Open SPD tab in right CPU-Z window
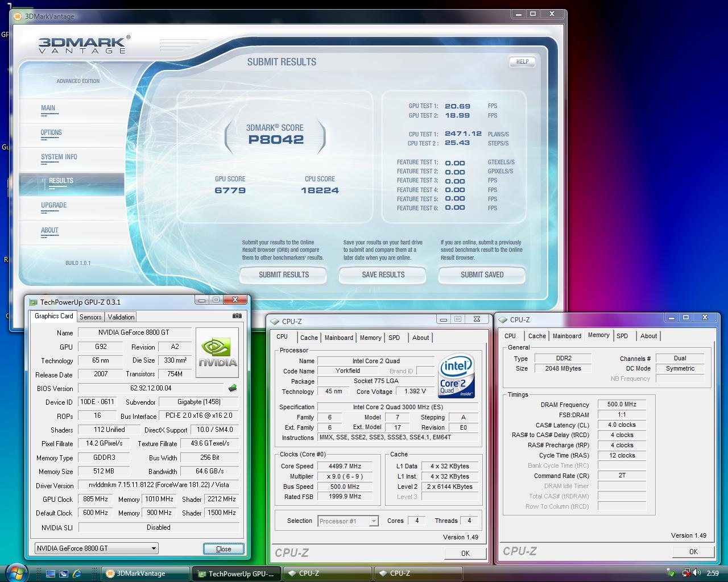This screenshot has width=728, height=582. pos(622,336)
